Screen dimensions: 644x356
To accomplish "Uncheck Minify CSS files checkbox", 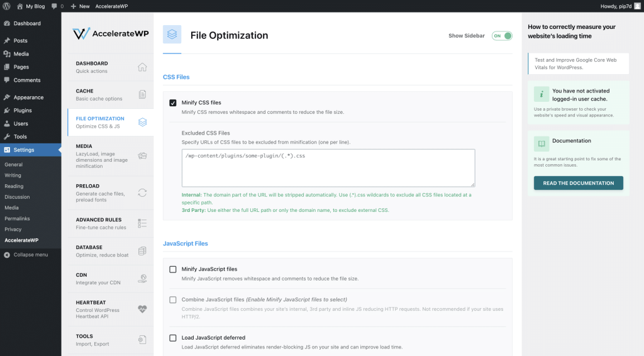I will [x=173, y=103].
